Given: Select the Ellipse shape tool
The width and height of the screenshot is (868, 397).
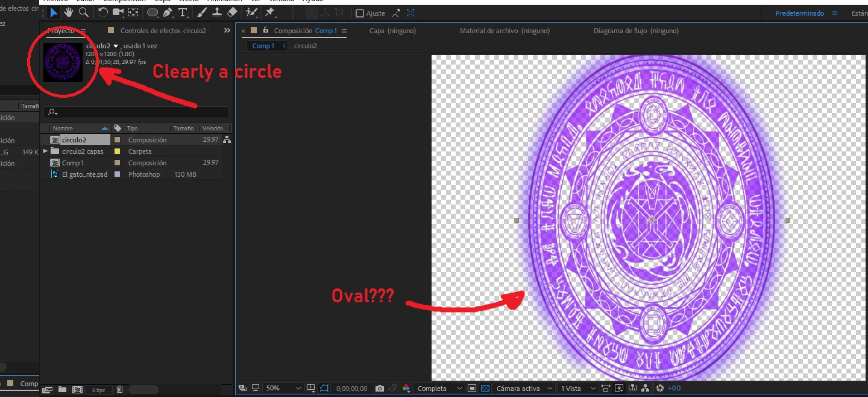Looking at the screenshot, I should [153, 12].
